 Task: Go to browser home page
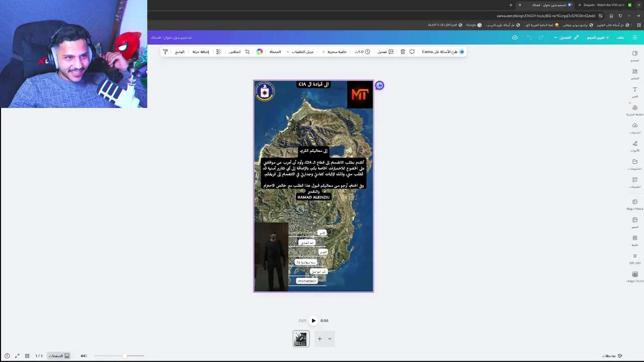pyautogui.click(x=611, y=16)
